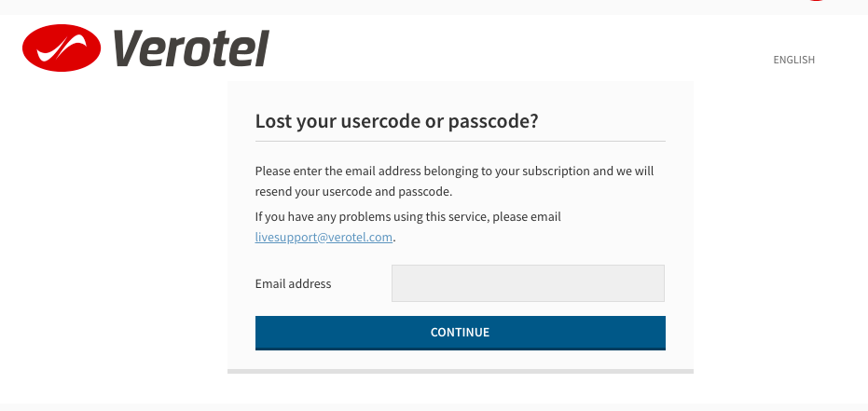Open the livesupport@verotel.com email link

tap(324, 238)
